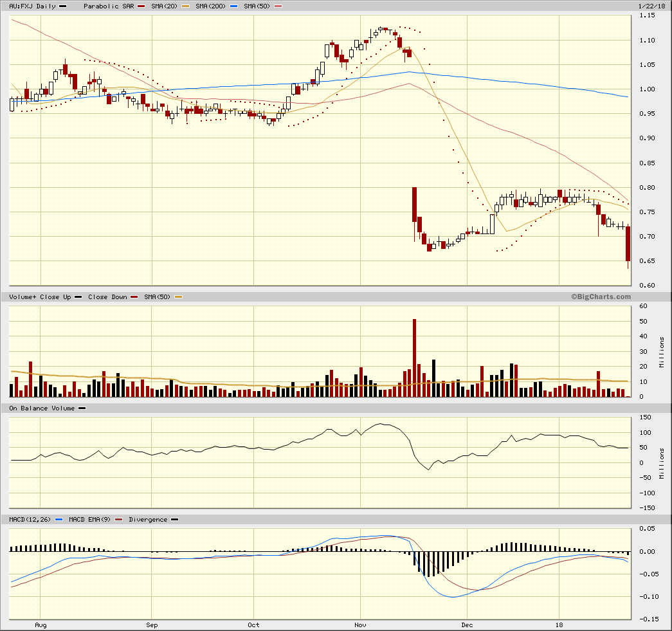
Task: Click the 60 volume axis label
Action: 643,306
